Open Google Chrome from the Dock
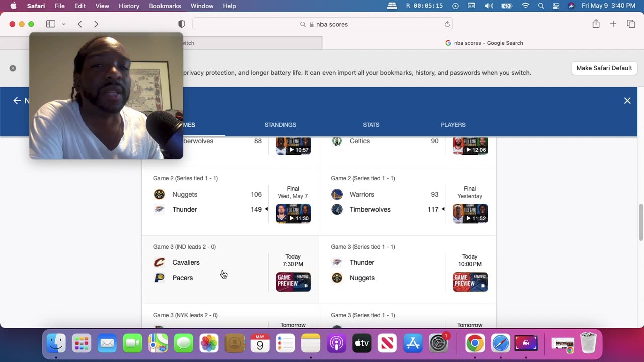644x362 pixels. coord(474,343)
